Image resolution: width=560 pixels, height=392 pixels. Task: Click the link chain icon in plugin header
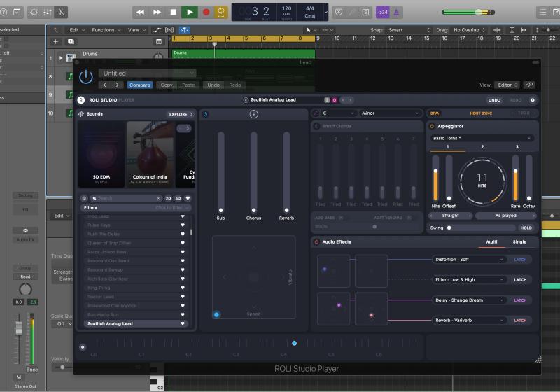point(528,85)
